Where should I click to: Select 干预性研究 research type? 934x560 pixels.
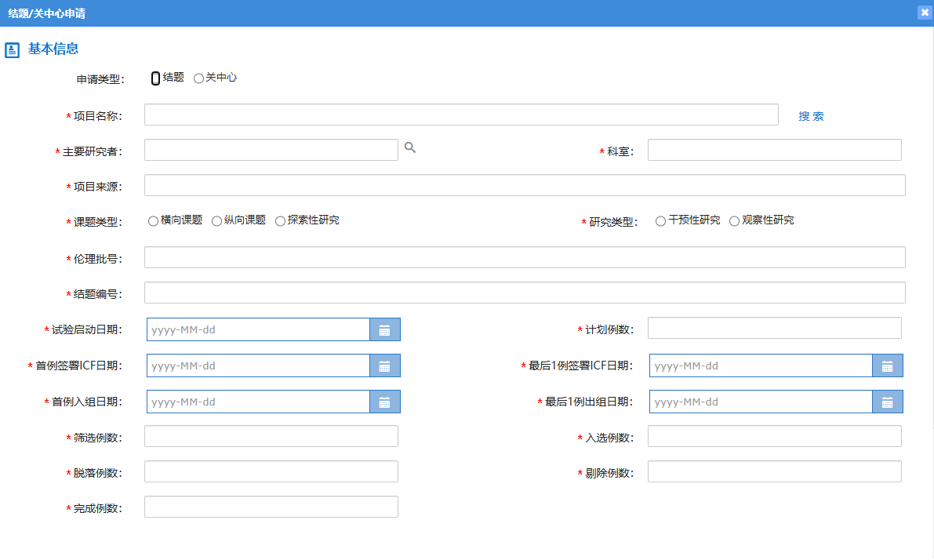click(661, 221)
